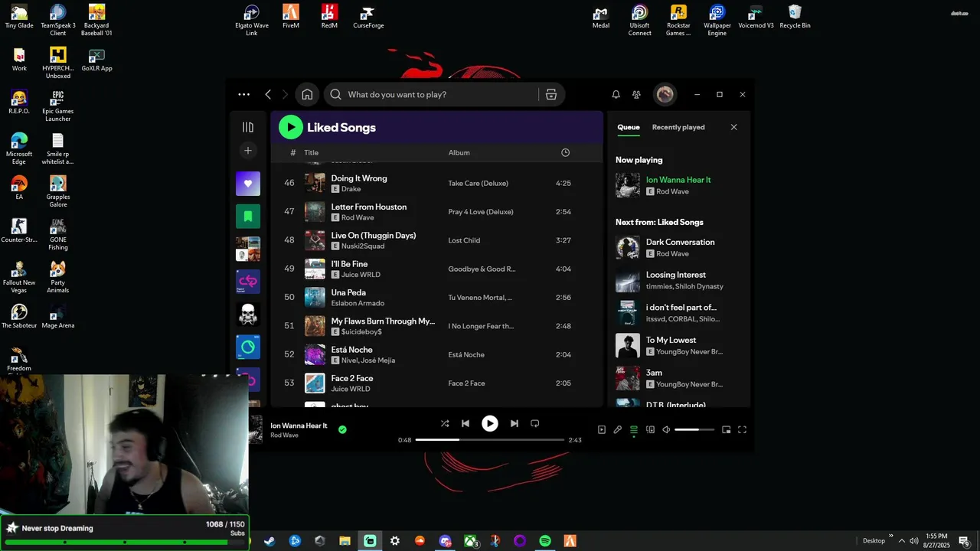Screen dimensions: 980x551
Task: Show hidden tray icons chevron
Action: (901, 541)
